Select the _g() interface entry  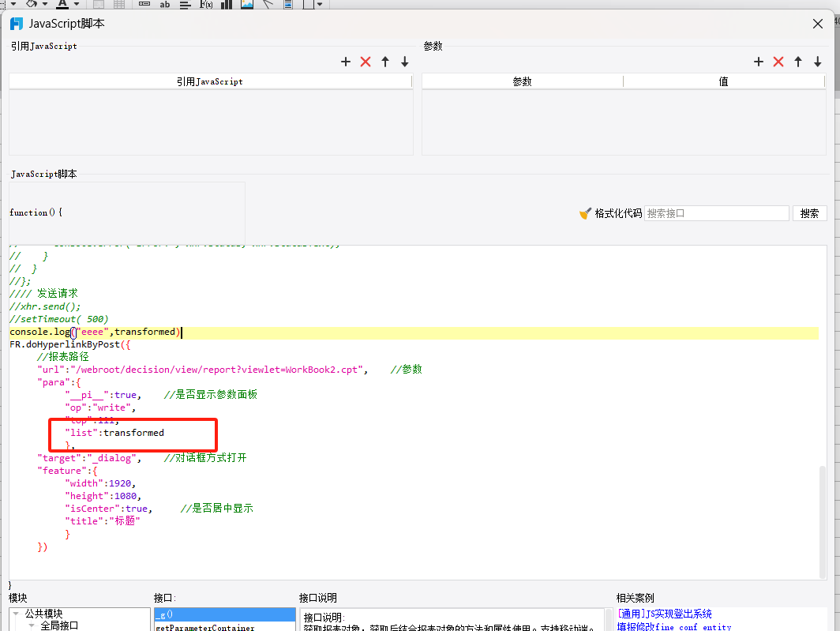point(225,614)
